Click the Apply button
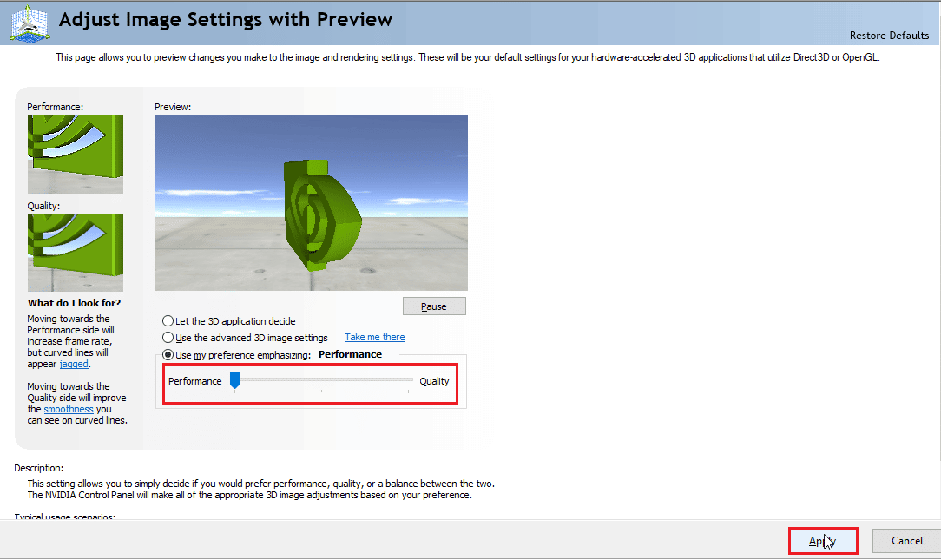 click(823, 541)
